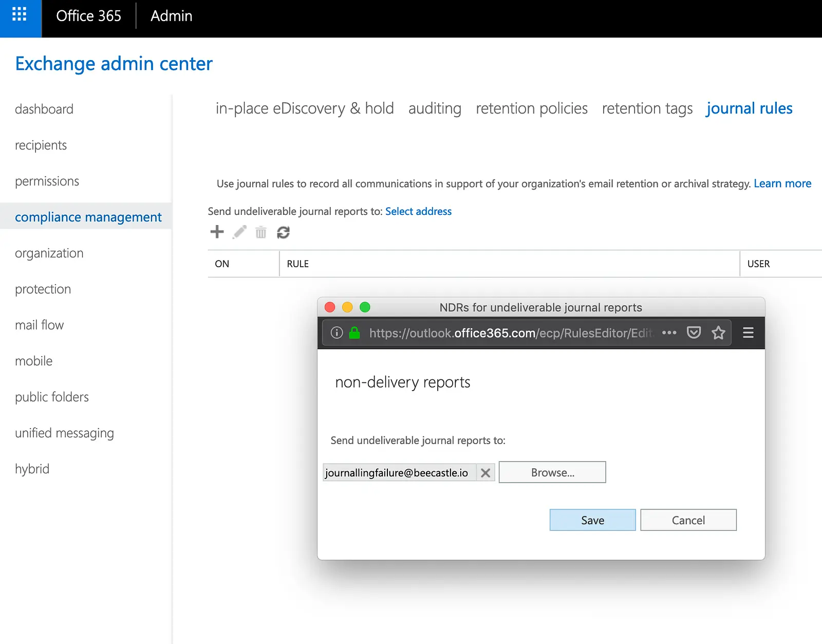This screenshot has height=644, width=822.
Task: Open the retention policies tab
Action: click(532, 108)
